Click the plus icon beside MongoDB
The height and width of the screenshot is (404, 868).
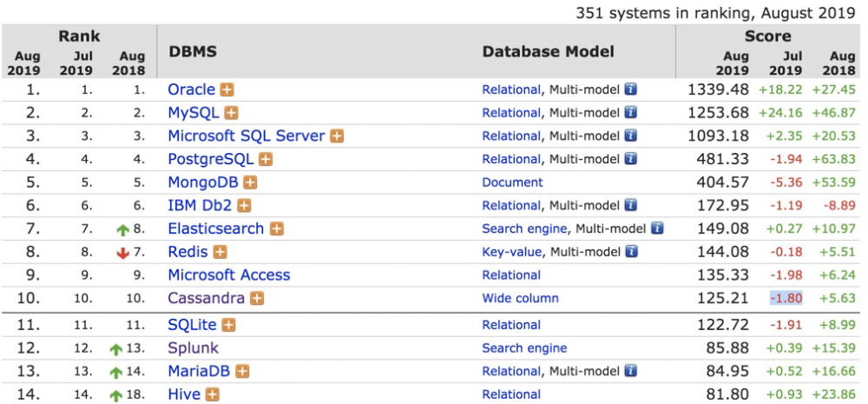pyautogui.click(x=250, y=182)
